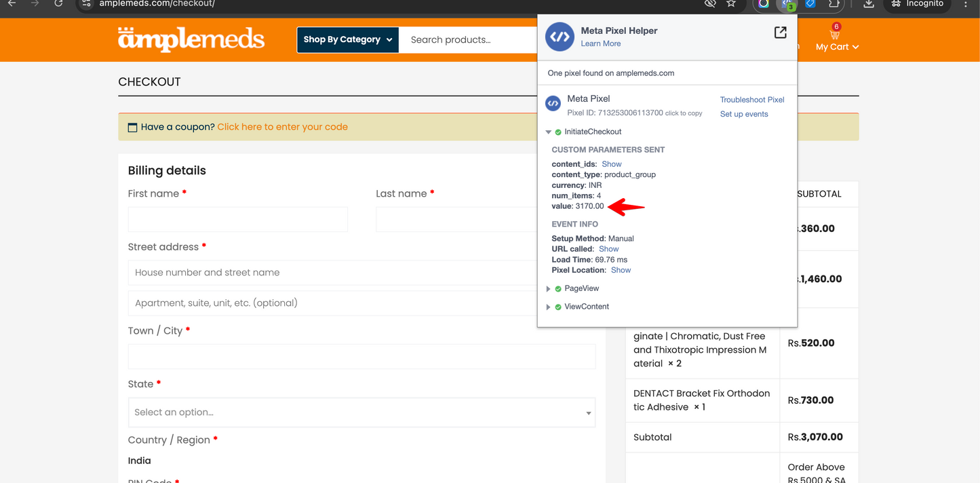Click the First name input field
This screenshot has width=980, height=483.
pos(237,220)
